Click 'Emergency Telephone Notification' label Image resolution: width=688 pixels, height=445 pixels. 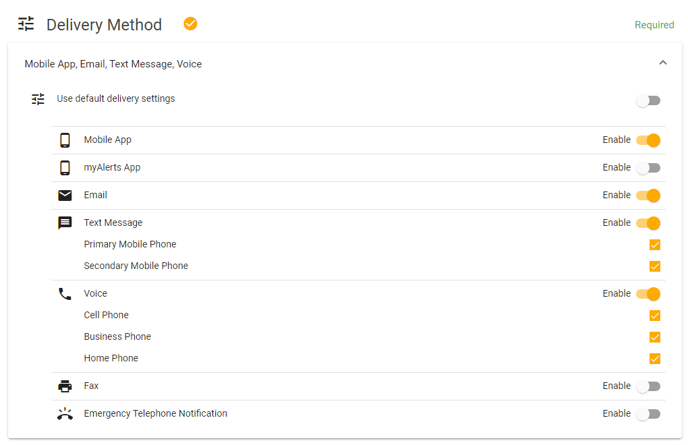point(155,413)
